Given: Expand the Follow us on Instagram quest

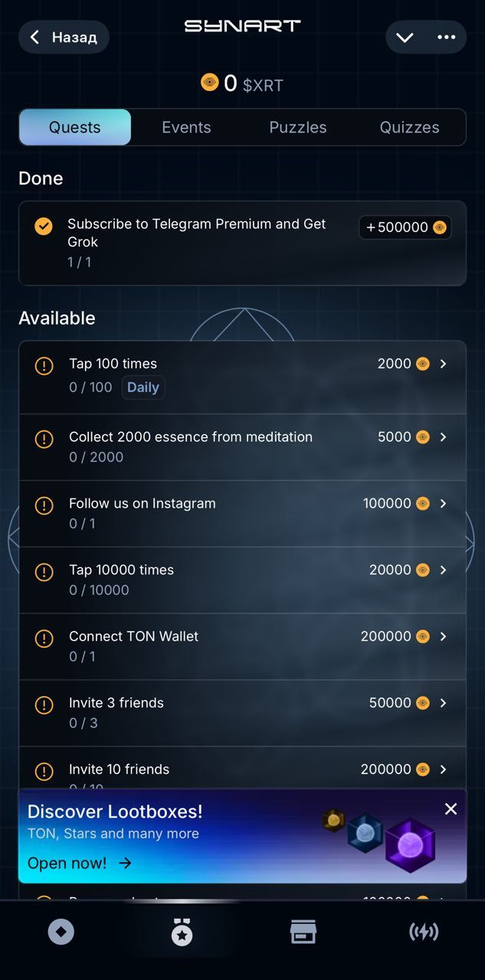Looking at the screenshot, I should tap(443, 505).
